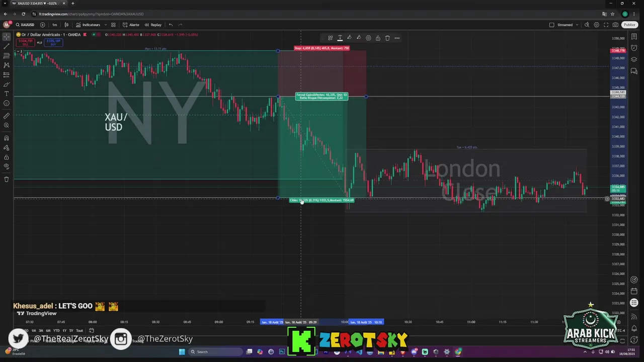Start bar Replay mode

(153, 25)
